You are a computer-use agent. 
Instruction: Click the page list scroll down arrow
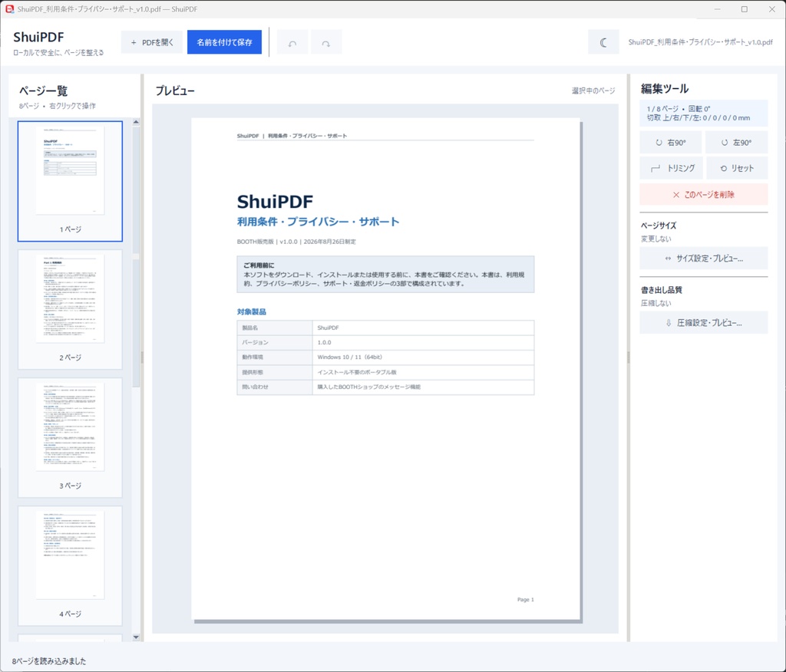[136, 637]
